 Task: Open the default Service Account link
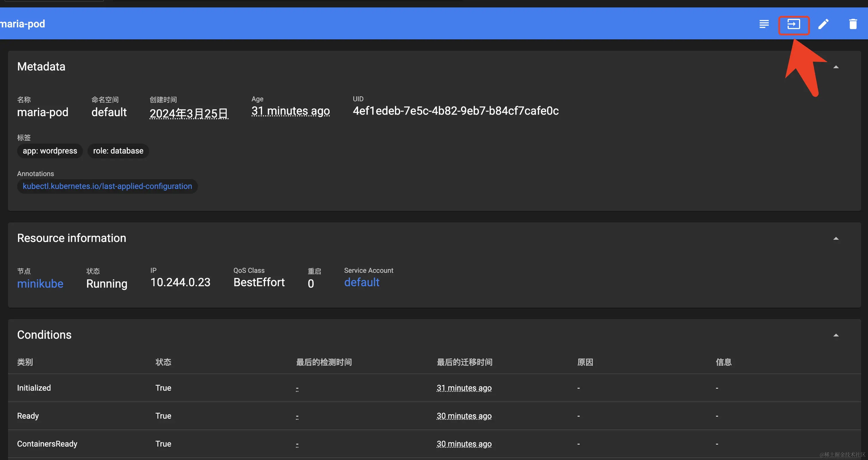pos(362,282)
